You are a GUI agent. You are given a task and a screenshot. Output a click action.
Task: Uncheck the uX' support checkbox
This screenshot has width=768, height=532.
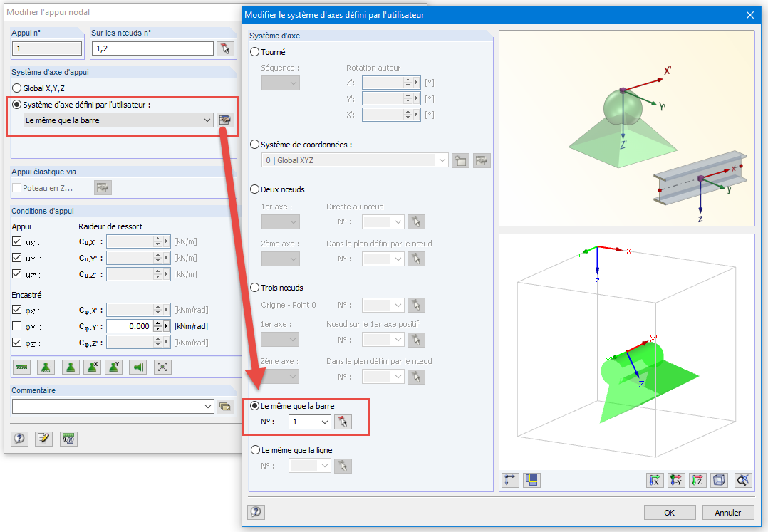point(16,241)
